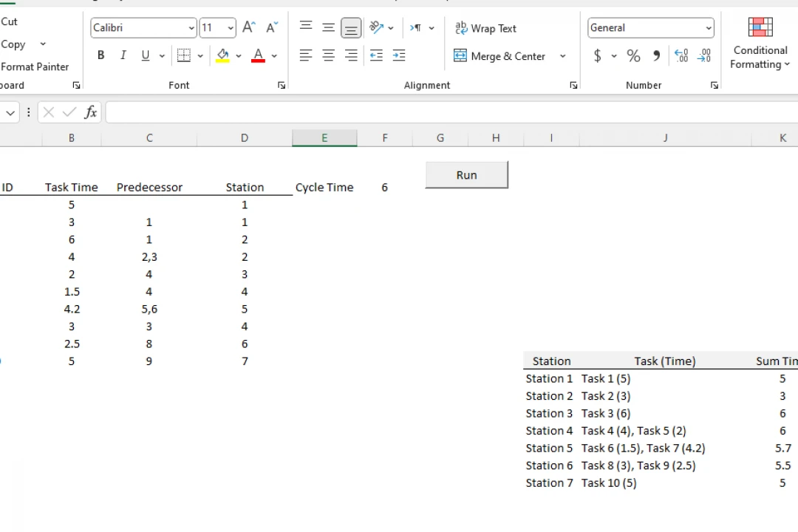Apply Percent Style number format
The image size is (798, 532).
633,55
